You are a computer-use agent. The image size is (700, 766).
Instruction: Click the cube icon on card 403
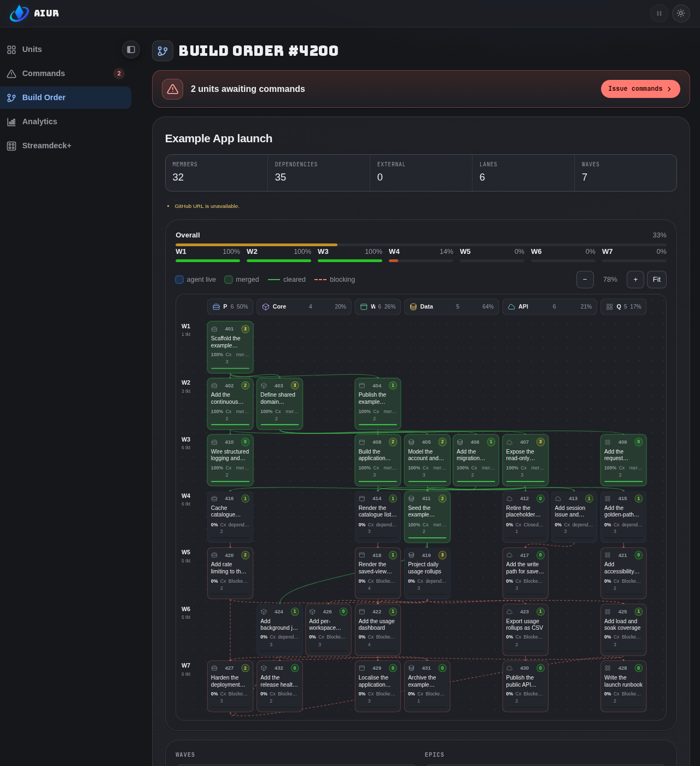tap(264, 386)
